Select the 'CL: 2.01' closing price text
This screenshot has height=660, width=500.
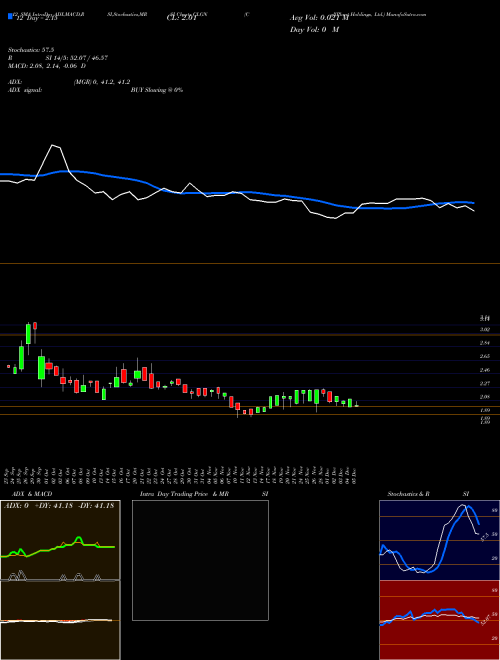click(x=181, y=18)
